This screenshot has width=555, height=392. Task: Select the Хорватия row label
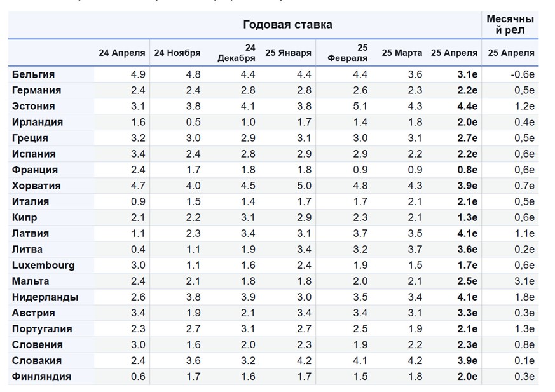37,186
